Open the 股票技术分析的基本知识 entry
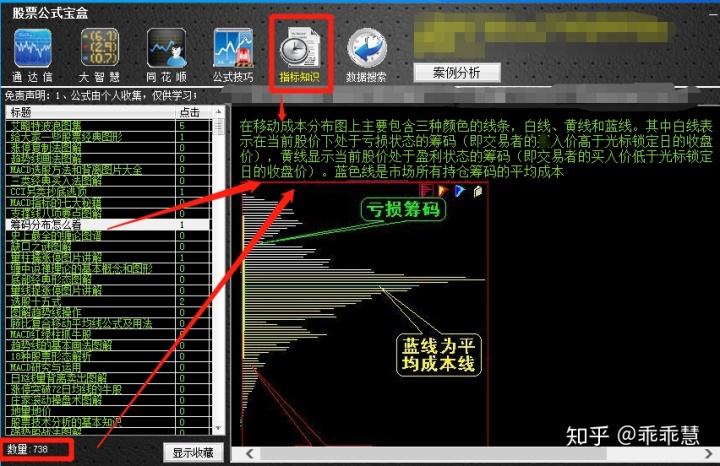Image resolution: width=720 pixels, height=466 pixels. coord(108,422)
